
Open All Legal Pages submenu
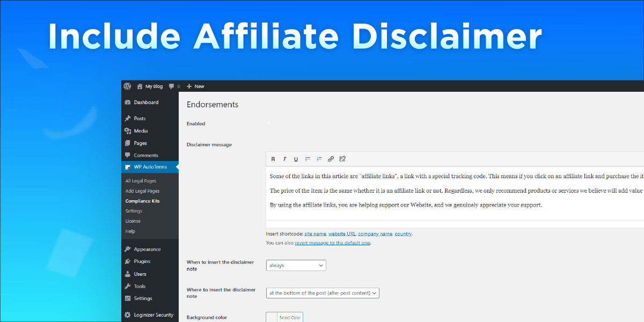click(x=141, y=181)
